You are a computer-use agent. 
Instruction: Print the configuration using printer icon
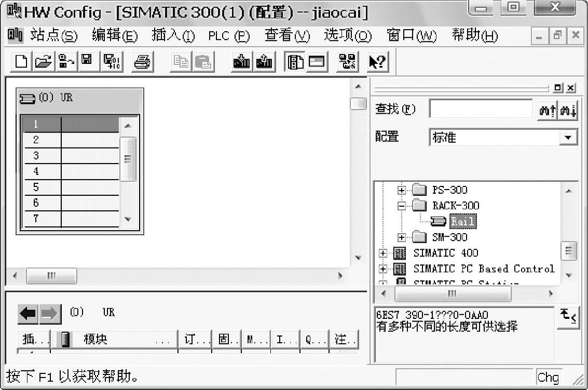coord(142,62)
